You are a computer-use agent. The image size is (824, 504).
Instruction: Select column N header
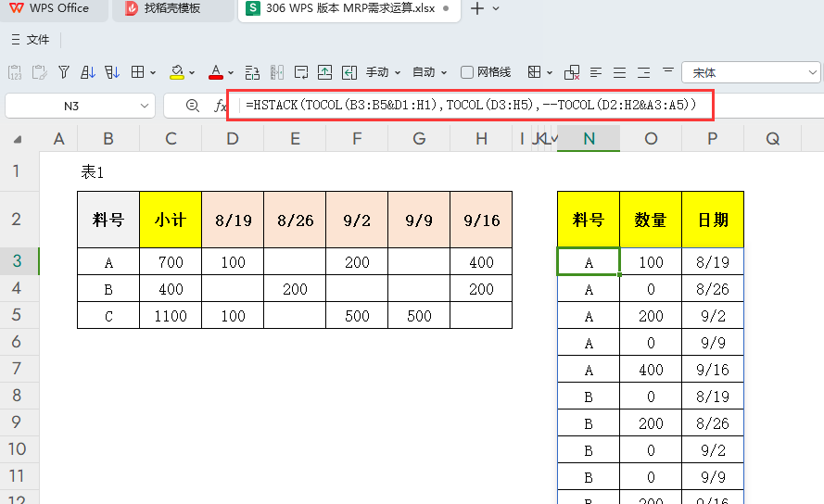click(x=589, y=139)
